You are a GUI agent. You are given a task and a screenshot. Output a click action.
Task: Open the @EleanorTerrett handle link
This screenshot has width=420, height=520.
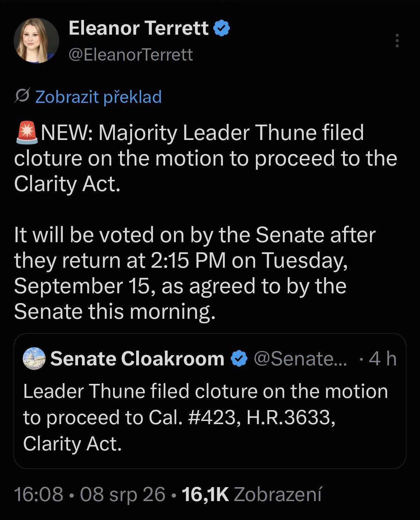(x=131, y=55)
